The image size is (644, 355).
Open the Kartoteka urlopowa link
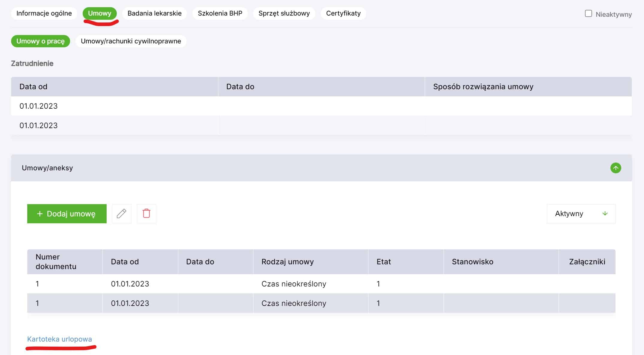coord(60,339)
